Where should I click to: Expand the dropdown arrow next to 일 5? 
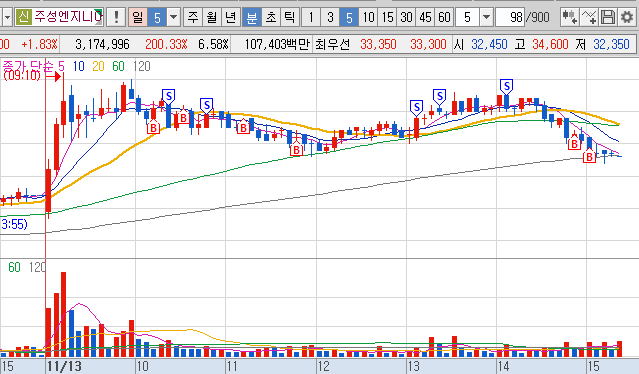174,18
